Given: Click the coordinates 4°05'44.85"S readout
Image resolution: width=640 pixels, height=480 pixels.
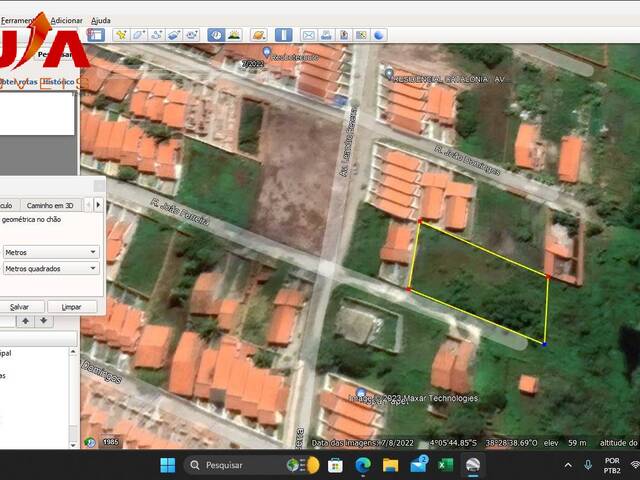Looking at the screenshot, I should coord(453,443).
